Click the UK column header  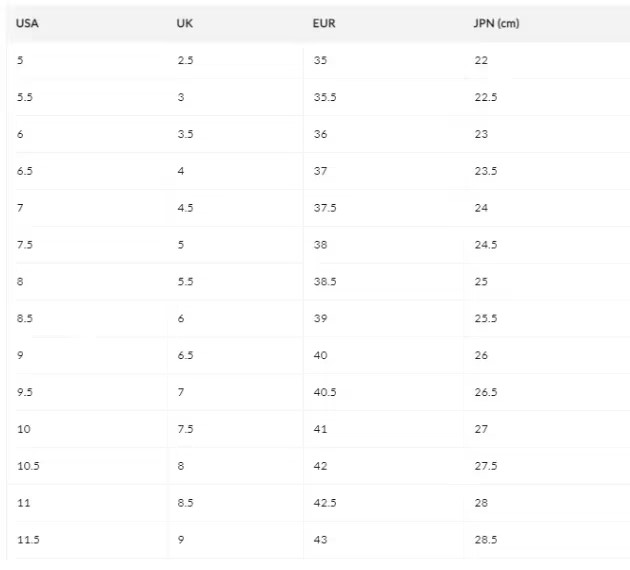coord(185,23)
